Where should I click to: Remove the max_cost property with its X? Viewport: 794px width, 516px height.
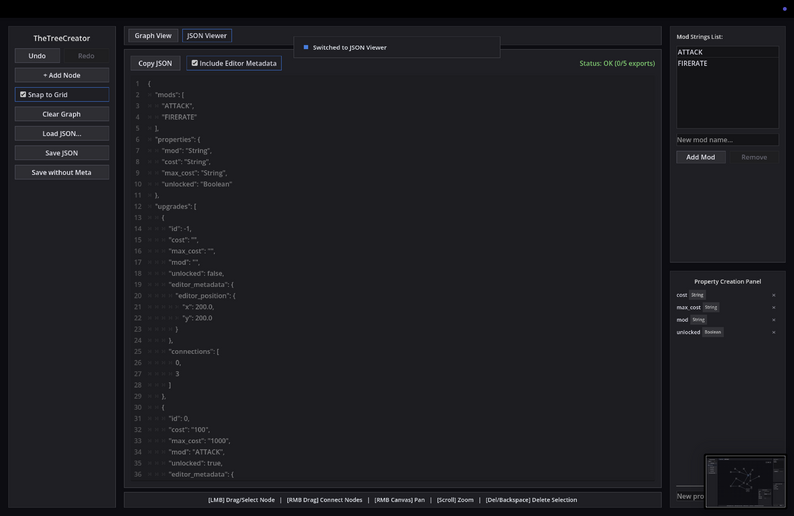[x=773, y=307]
